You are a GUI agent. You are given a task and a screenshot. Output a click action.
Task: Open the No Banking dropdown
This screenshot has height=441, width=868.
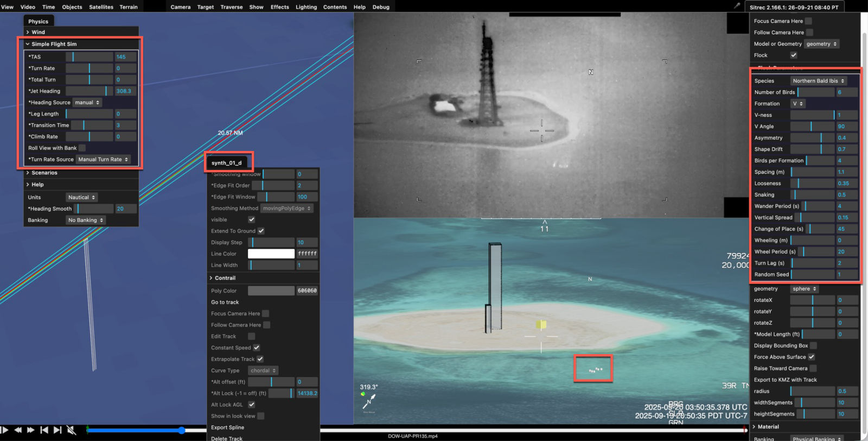tap(86, 220)
